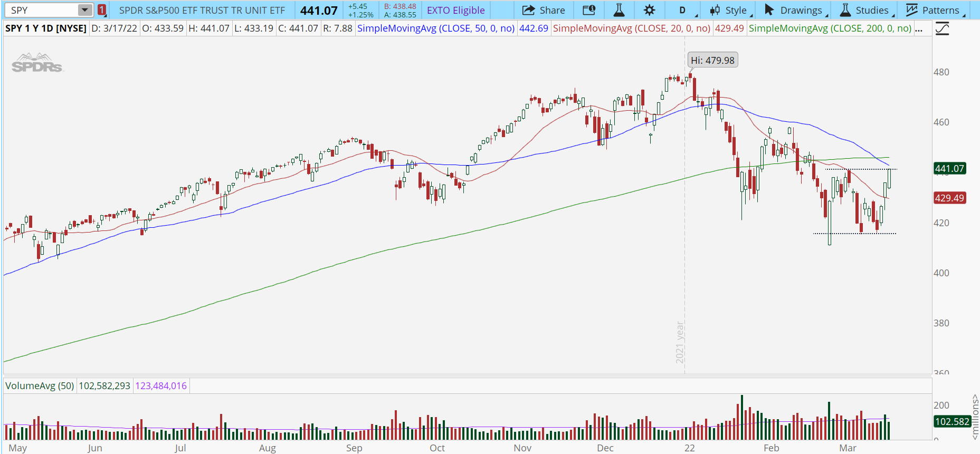Click the Jul label on time axis
Viewport: 980px width, 454px height.
pyautogui.click(x=180, y=448)
